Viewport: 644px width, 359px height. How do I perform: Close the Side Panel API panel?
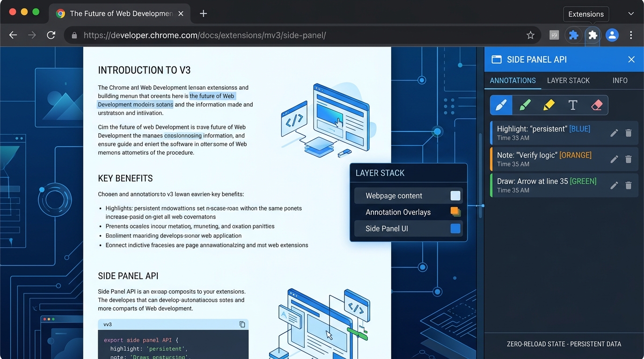631,59
